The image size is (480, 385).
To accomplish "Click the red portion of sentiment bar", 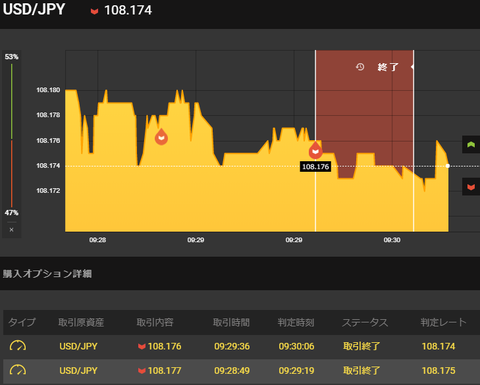I will point(12,173).
